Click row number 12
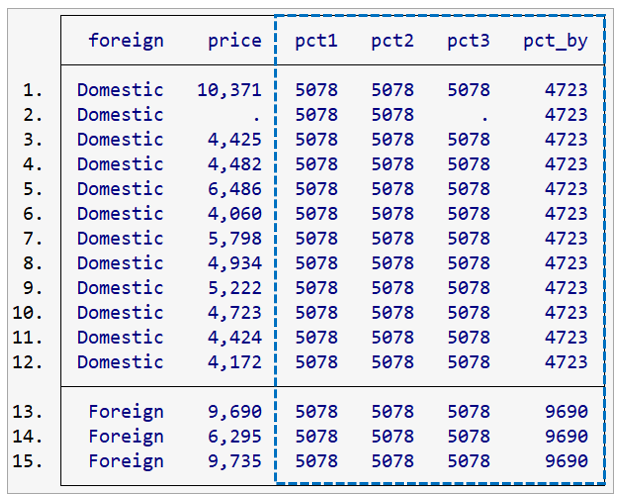The width and height of the screenshot is (622, 502). point(32,362)
